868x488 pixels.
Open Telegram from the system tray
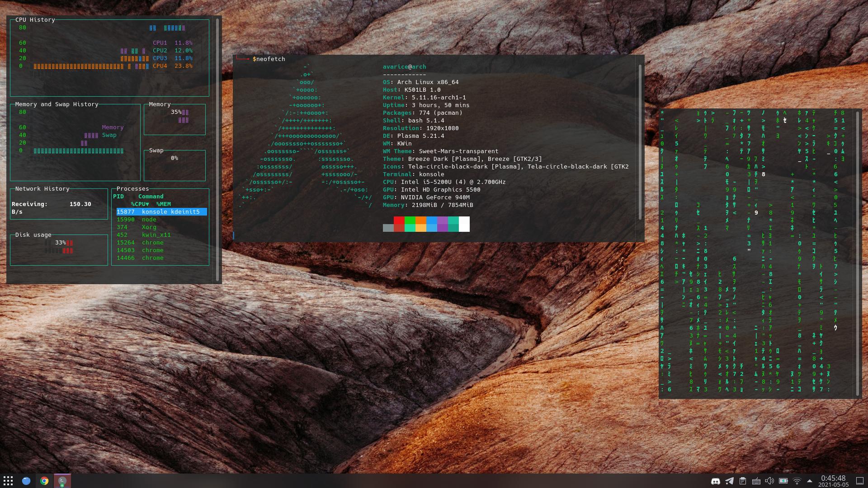[x=729, y=481]
